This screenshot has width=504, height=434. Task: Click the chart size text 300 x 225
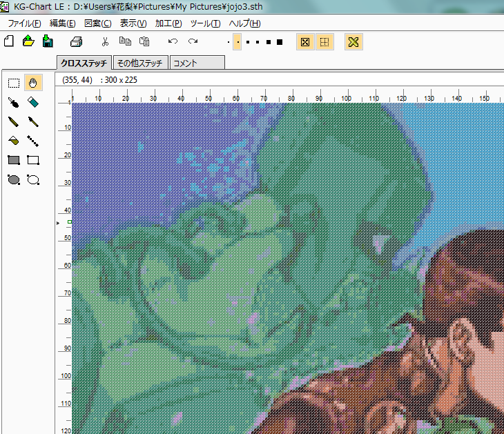121,79
